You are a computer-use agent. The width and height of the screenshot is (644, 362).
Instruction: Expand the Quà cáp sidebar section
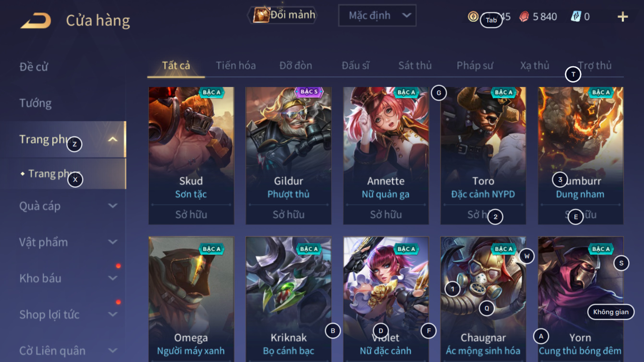coord(112,206)
